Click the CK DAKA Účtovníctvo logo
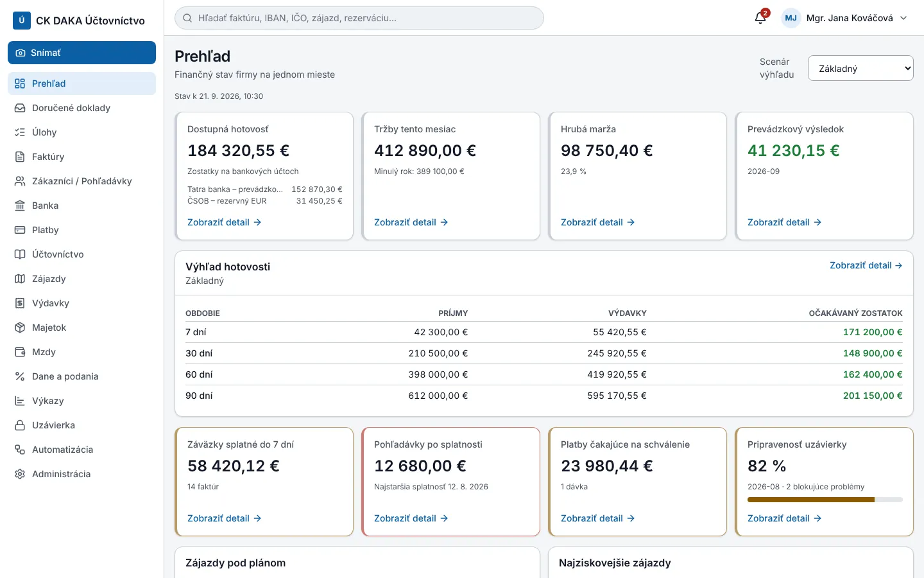This screenshot has height=578, width=924. 22,21
